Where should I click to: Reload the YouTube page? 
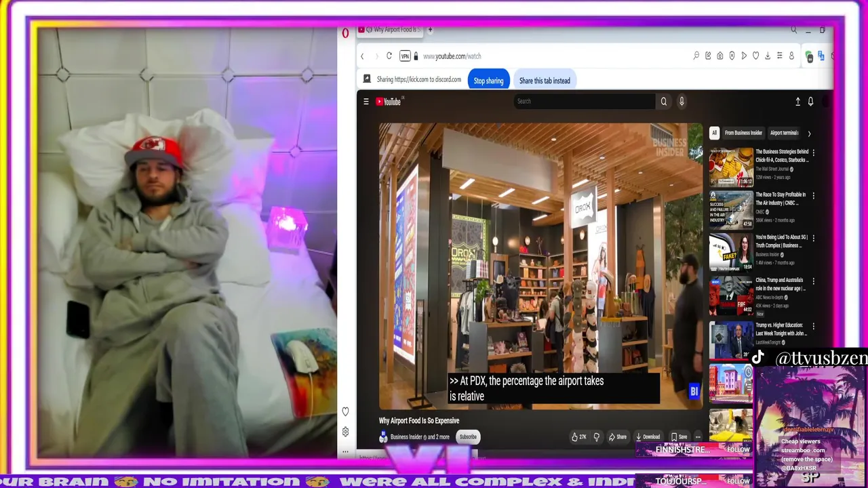389,56
